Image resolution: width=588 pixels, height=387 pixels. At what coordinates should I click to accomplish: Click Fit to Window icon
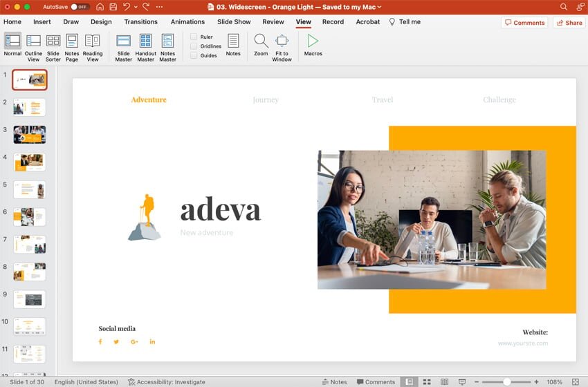[x=282, y=41]
